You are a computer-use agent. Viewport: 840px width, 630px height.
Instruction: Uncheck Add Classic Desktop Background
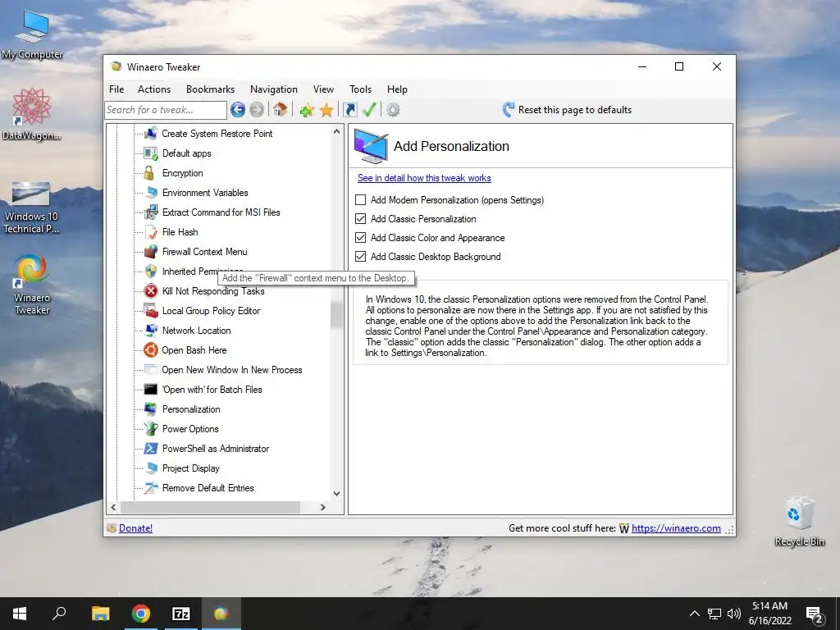361,256
